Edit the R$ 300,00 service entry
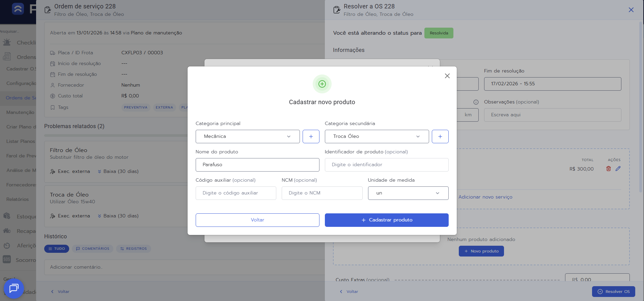 tap(618, 169)
